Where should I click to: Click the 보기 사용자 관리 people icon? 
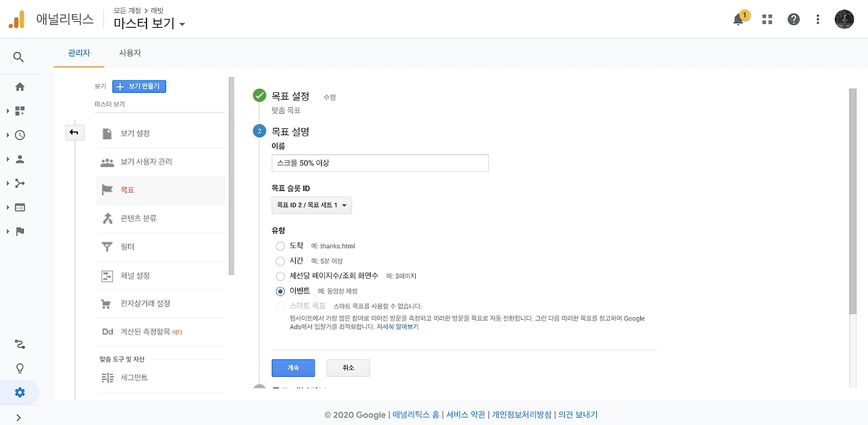point(107,162)
